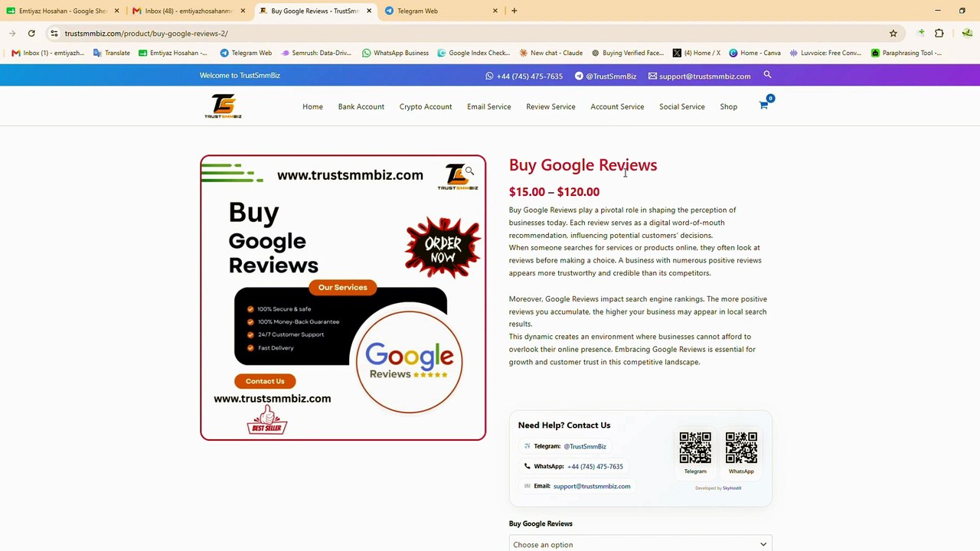Click the $15.00 – $120.00 price
Screen dimensions: 980x551
[x=554, y=192]
